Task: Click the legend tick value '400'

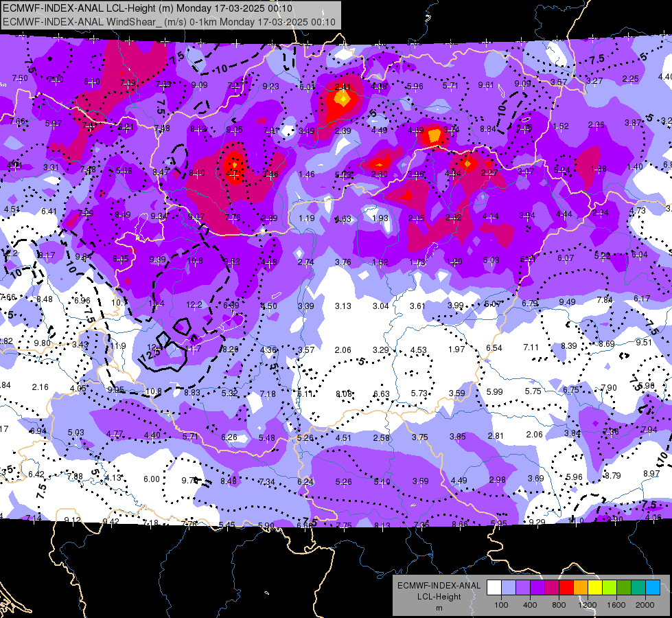Action: coord(530,605)
